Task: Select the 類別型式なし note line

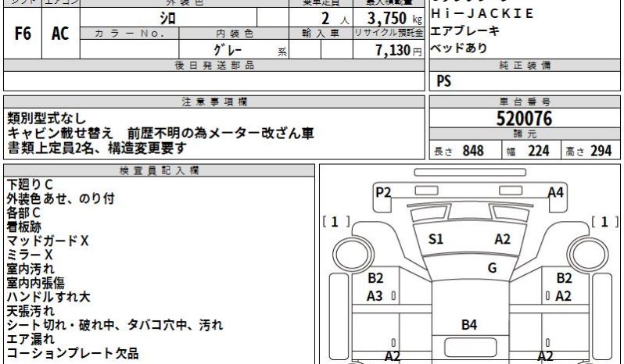Action: tap(47, 118)
